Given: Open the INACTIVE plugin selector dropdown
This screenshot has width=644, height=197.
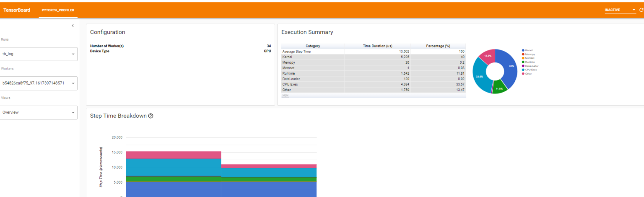Looking at the screenshot, I should [x=620, y=10].
